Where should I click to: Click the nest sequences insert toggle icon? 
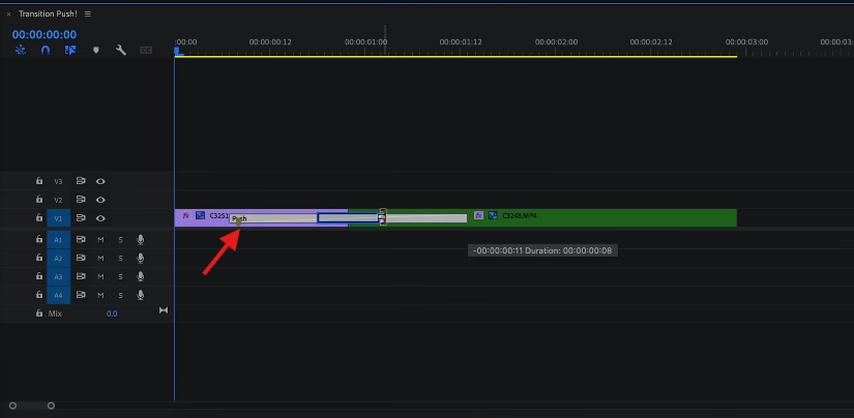coord(20,50)
